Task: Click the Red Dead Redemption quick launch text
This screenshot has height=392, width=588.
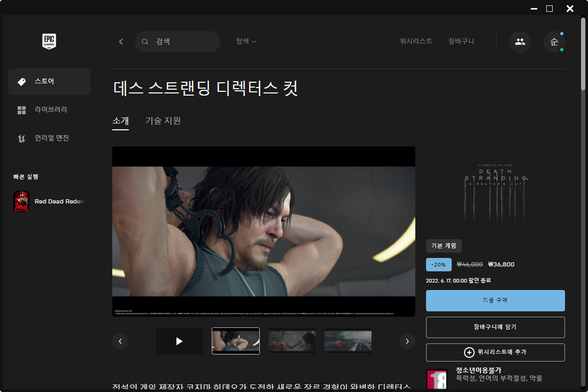Action: click(x=60, y=202)
